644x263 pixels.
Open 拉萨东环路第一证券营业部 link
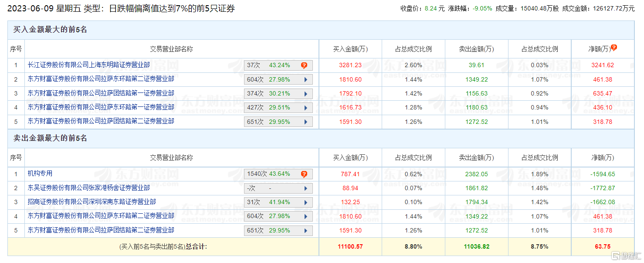(101, 107)
